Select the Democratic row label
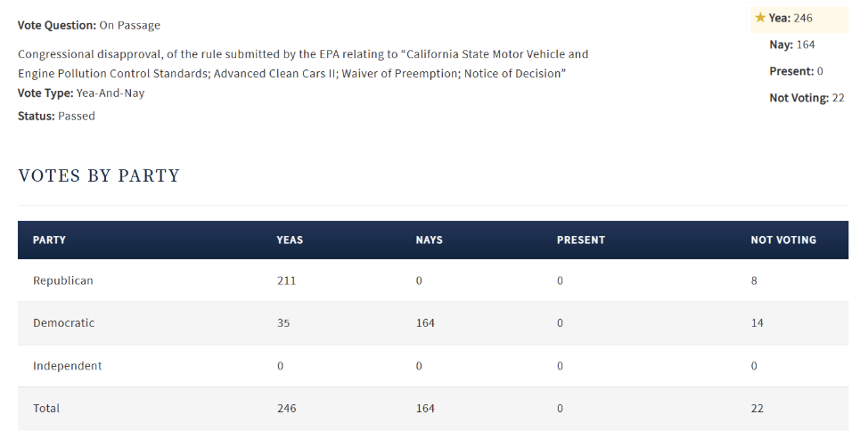The image size is (868, 447). (x=63, y=323)
